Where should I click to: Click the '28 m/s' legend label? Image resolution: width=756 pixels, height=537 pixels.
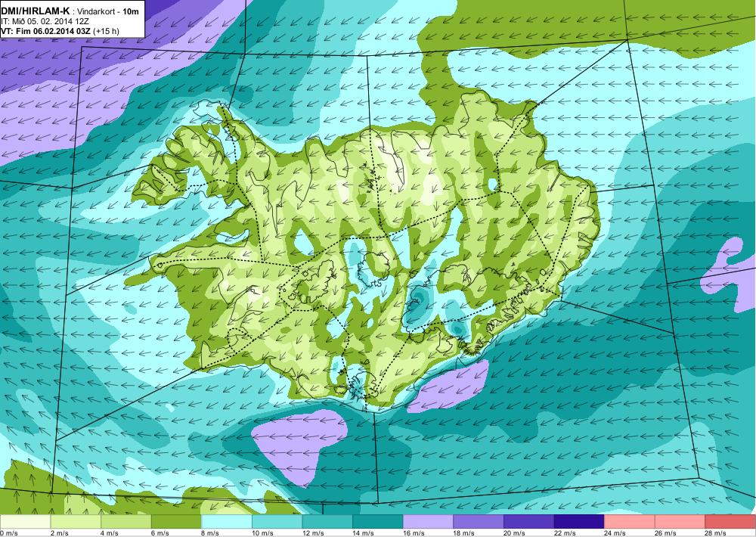(x=716, y=533)
